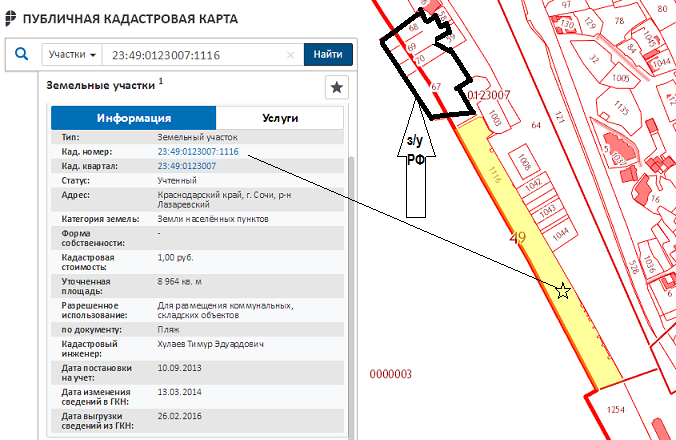The height and width of the screenshot is (440, 676).
Task: Add parcel to favorites with star icon
Action: [336, 88]
